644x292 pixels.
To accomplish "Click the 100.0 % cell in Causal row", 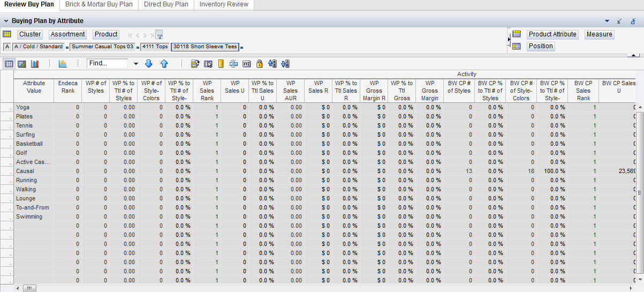I will (552, 171).
